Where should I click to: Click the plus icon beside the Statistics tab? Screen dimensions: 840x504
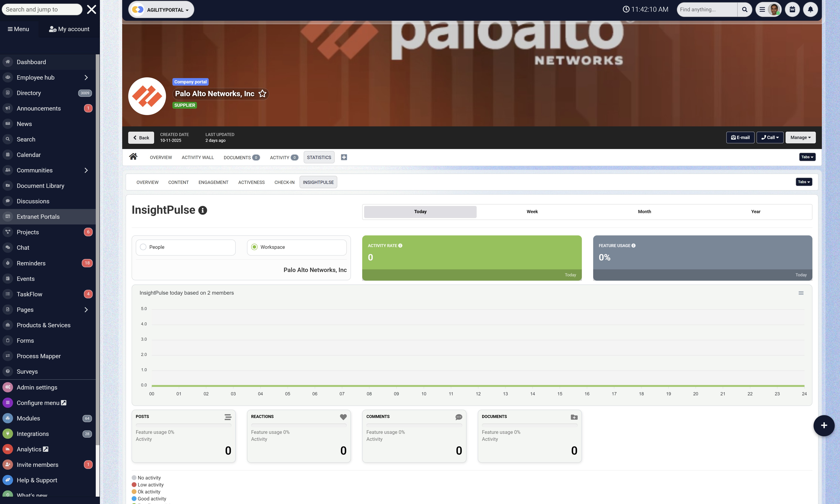[x=344, y=157]
